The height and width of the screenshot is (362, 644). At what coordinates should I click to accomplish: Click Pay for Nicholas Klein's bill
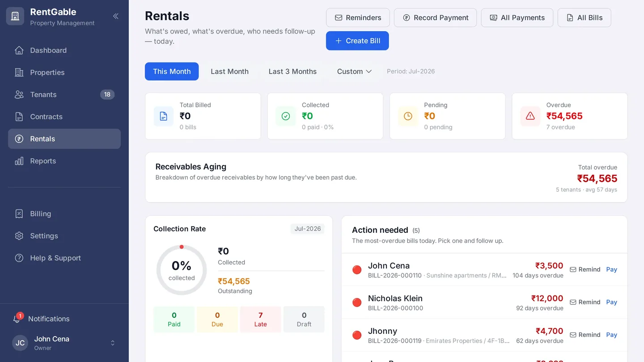point(611,302)
